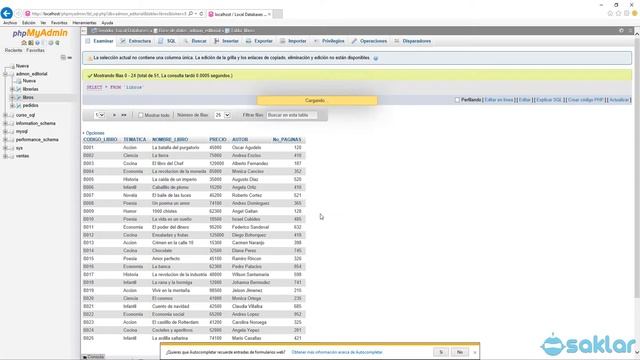Viewport: 640px width, 360px height.
Task: Open the page settings gear in top bar
Action: pyautogui.click(x=621, y=31)
